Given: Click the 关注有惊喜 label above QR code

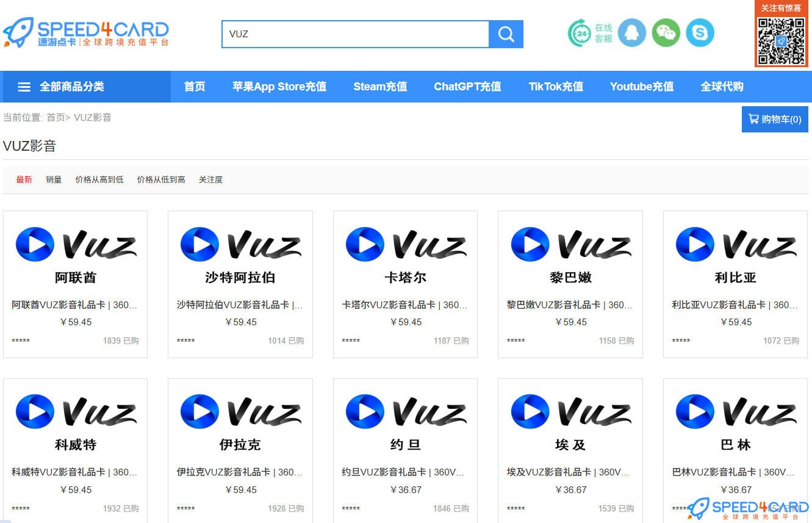Looking at the screenshot, I should pos(781,8).
